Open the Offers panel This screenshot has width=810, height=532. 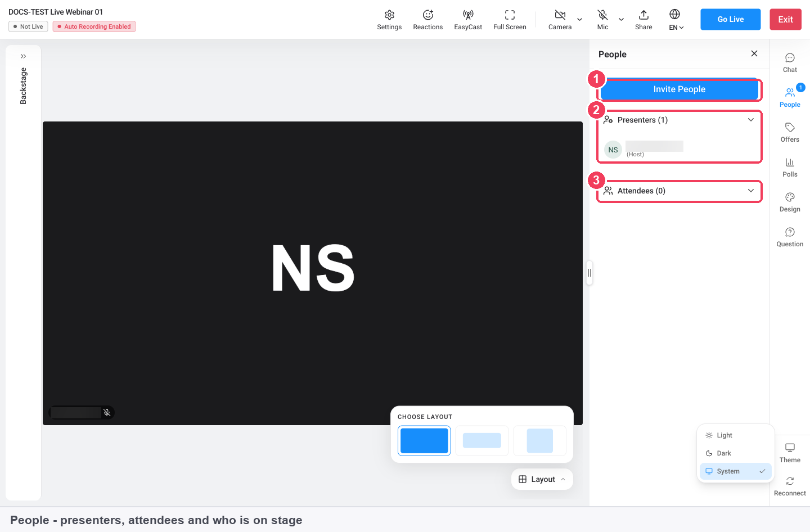click(790, 133)
